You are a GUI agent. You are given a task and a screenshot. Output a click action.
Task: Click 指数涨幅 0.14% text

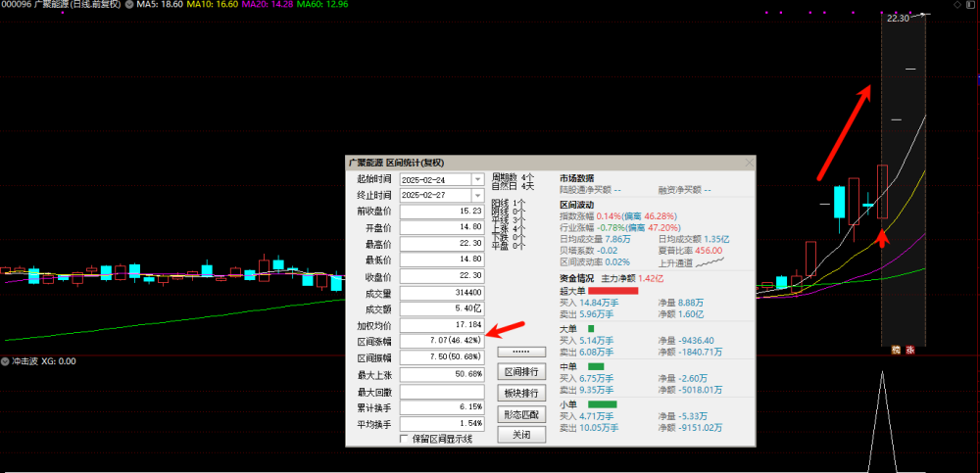[582, 215]
